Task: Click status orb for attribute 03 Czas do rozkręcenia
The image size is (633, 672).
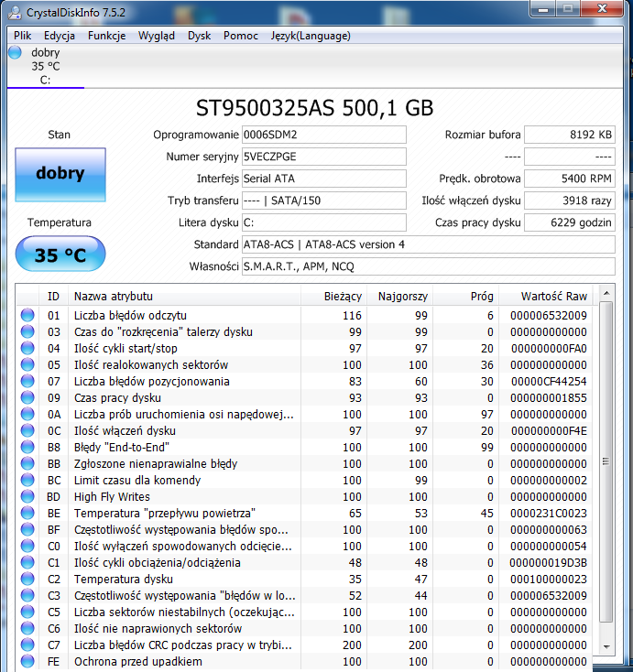Action: pyautogui.click(x=27, y=331)
